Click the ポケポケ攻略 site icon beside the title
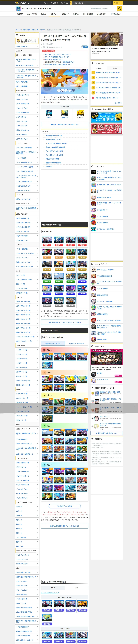This screenshot has width=138, height=644. pyautogui.click(x=18, y=8)
